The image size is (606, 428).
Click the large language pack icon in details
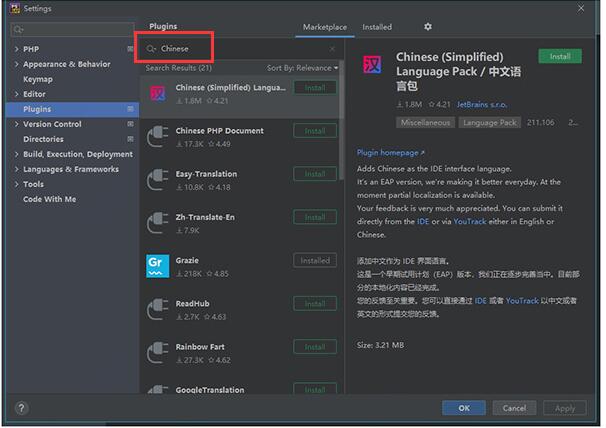(x=373, y=65)
